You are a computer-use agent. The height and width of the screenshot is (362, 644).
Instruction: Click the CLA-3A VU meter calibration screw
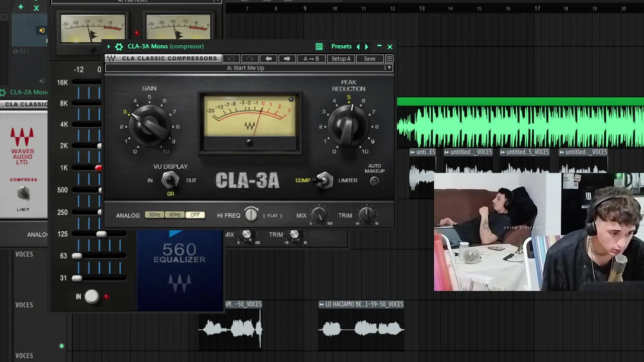coord(250,143)
